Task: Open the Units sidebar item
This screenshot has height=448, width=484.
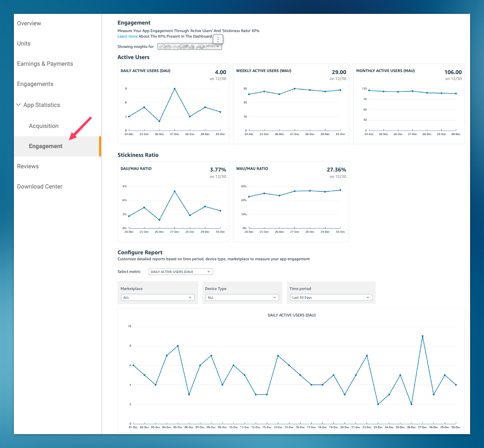Action: click(24, 44)
